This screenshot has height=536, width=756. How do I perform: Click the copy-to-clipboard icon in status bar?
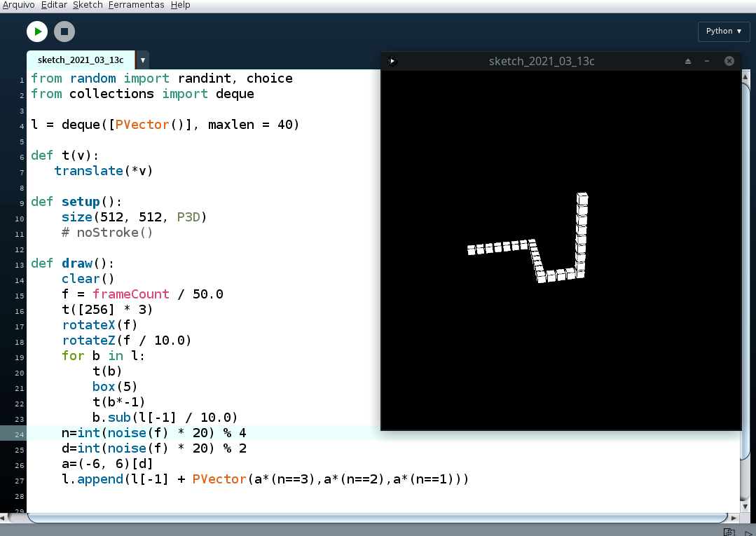[729, 532]
